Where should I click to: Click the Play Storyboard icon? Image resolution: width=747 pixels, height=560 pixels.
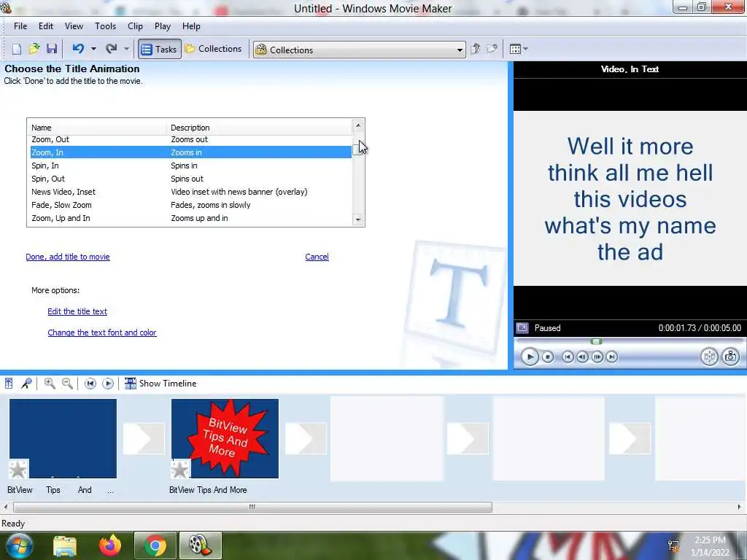point(108,384)
